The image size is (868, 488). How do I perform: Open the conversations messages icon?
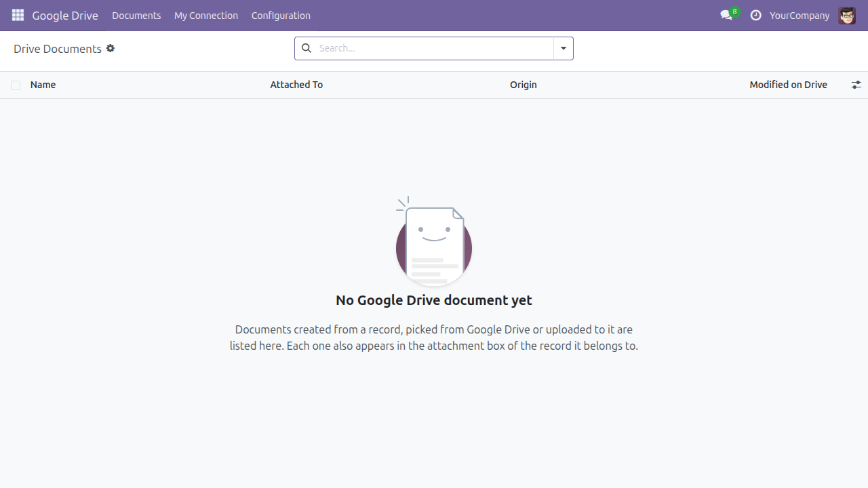728,15
